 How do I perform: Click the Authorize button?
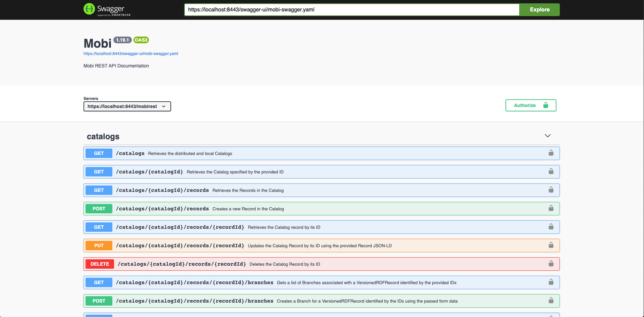[525, 105]
